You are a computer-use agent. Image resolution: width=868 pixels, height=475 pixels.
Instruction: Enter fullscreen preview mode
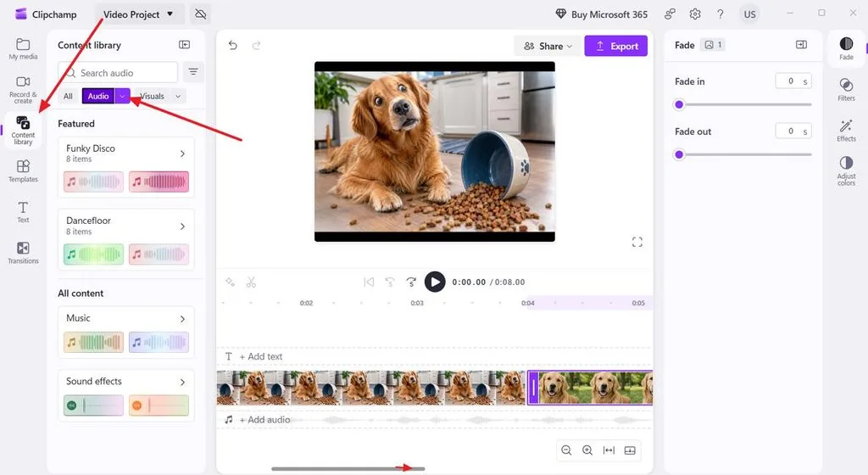point(637,242)
